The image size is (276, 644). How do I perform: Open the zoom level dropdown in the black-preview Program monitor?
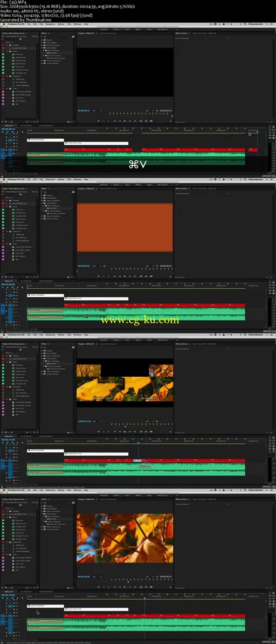tap(97, 111)
